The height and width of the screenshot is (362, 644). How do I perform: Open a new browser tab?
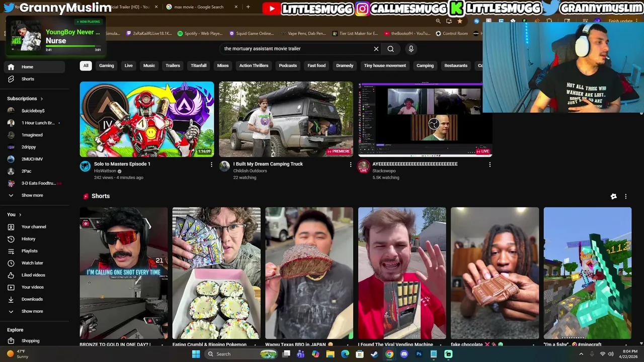pyautogui.click(x=248, y=7)
